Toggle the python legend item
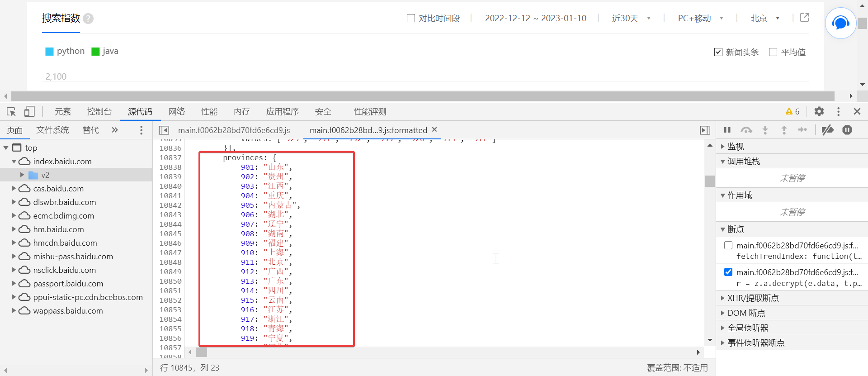Image resolution: width=868 pixels, height=376 pixels. [65, 51]
